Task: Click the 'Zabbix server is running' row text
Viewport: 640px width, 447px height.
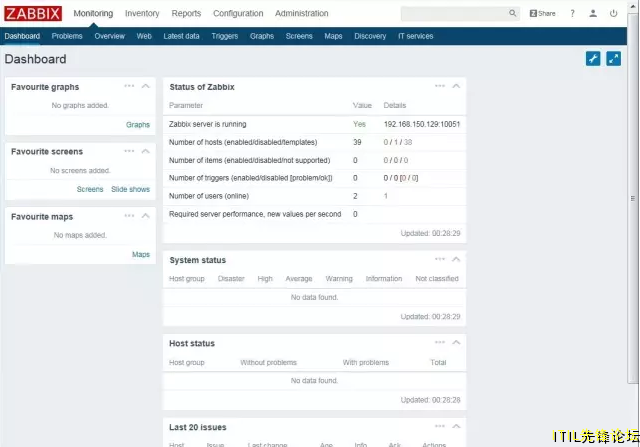Action: [208, 124]
